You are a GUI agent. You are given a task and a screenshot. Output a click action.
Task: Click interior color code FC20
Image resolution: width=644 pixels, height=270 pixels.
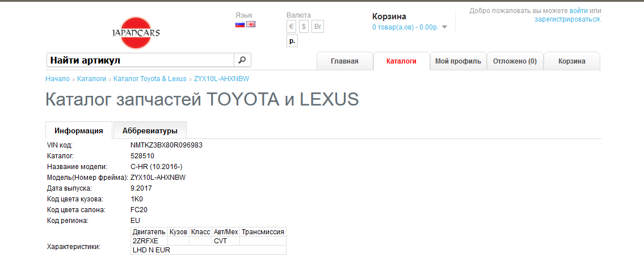point(139,210)
